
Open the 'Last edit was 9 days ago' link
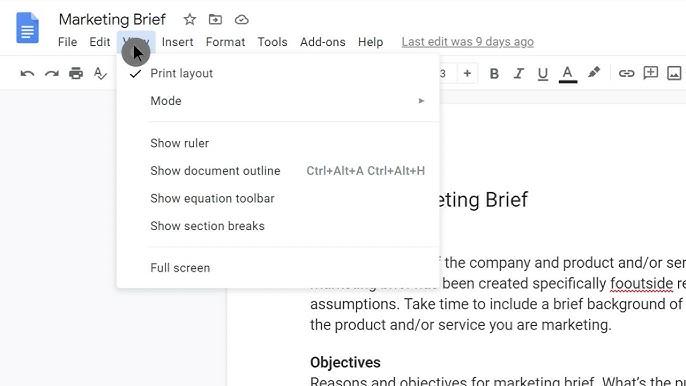[468, 42]
